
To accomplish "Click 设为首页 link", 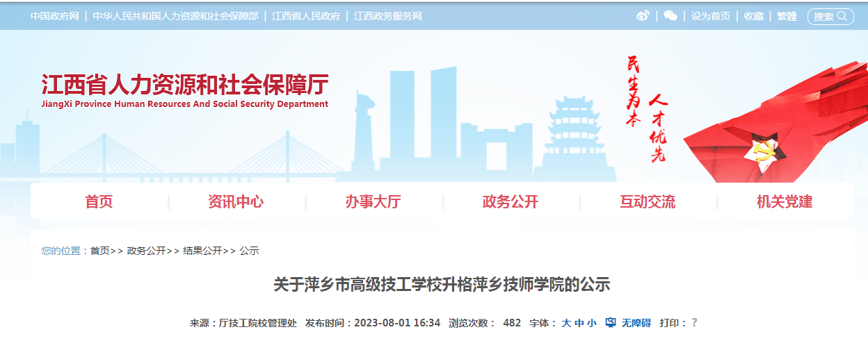I will pyautogui.click(x=711, y=16).
